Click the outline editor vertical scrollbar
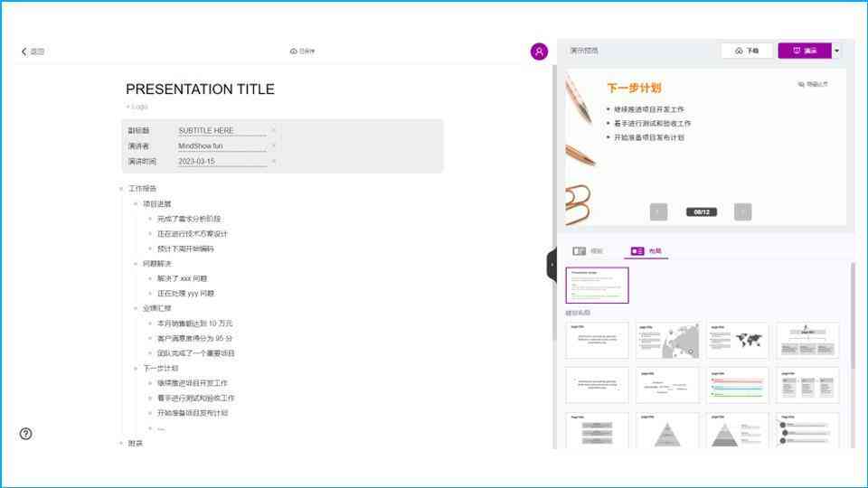The height and width of the screenshot is (488, 868). [554, 202]
